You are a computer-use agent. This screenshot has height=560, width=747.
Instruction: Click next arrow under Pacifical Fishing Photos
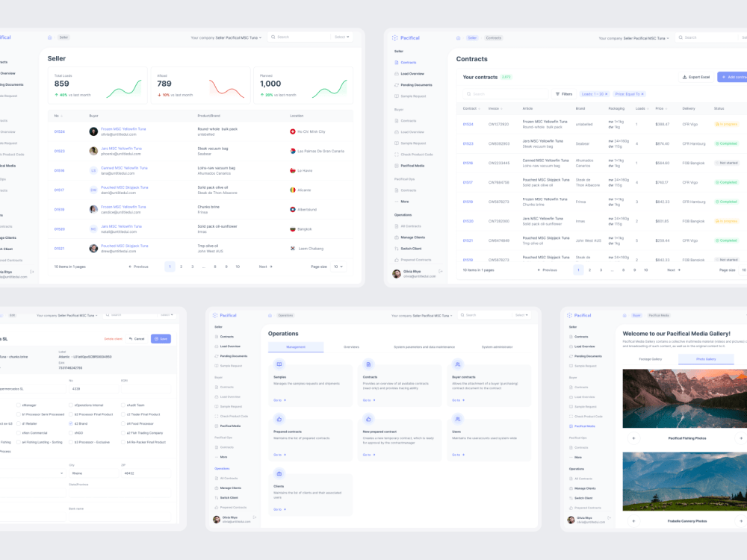click(x=741, y=438)
